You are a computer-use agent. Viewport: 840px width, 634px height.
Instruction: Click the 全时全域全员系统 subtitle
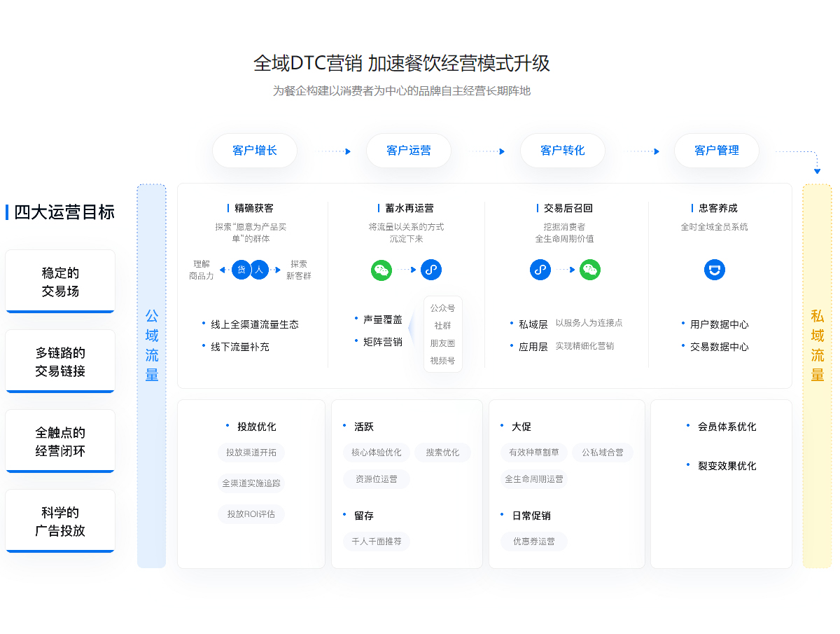715,227
